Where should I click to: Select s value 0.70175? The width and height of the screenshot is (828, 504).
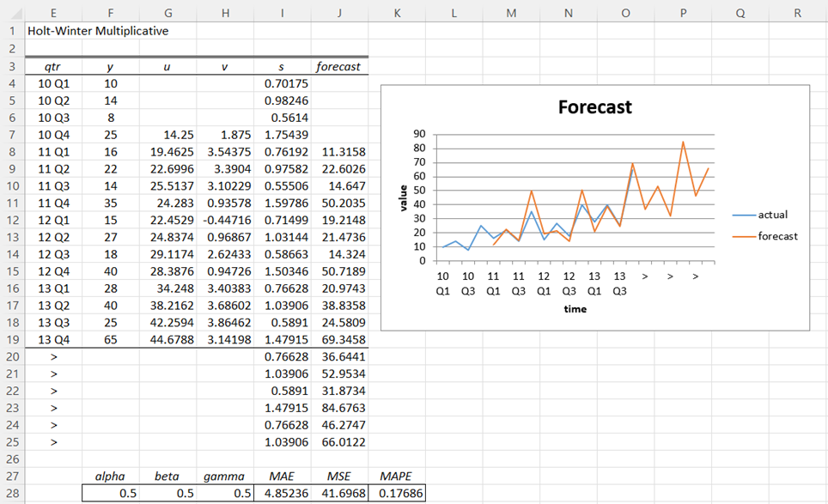tap(283, 83)
